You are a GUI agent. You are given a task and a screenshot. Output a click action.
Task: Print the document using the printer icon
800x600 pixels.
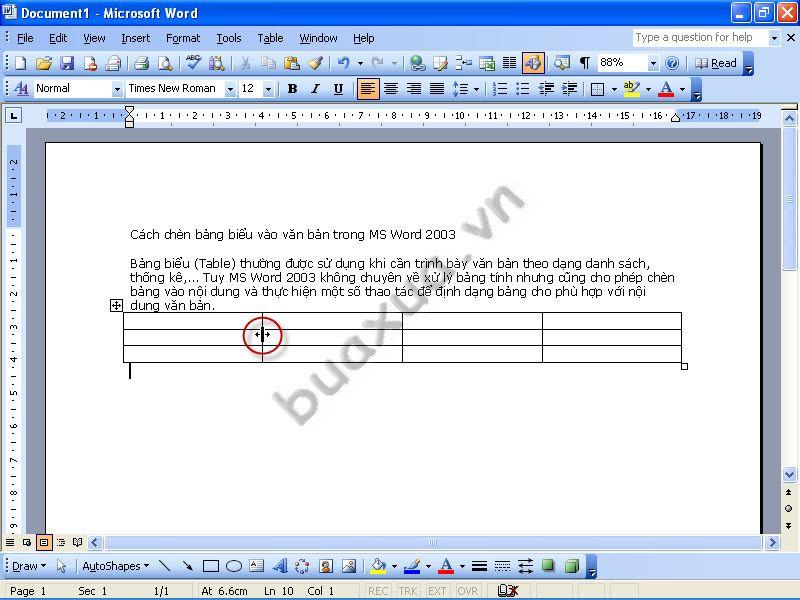pos(141,63)
